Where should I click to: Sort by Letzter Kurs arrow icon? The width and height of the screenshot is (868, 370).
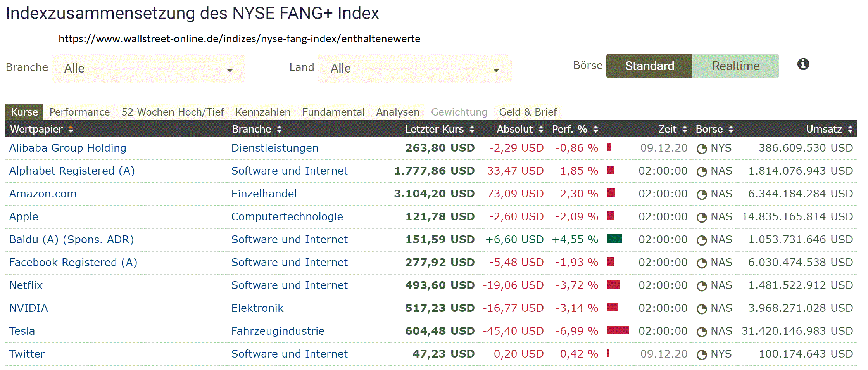tap(472, 130)
